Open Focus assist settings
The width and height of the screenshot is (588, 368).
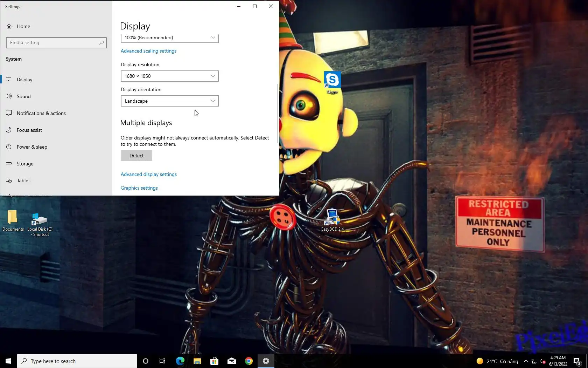point(56,130)
